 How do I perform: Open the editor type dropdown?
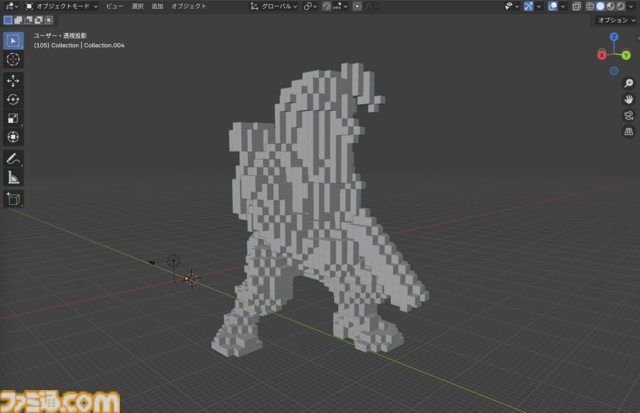coord(11,6)
